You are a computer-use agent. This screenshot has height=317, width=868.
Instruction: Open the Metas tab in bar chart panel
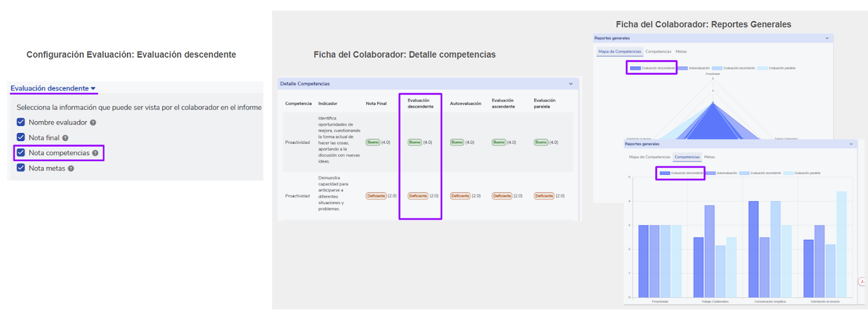[710, 157]
